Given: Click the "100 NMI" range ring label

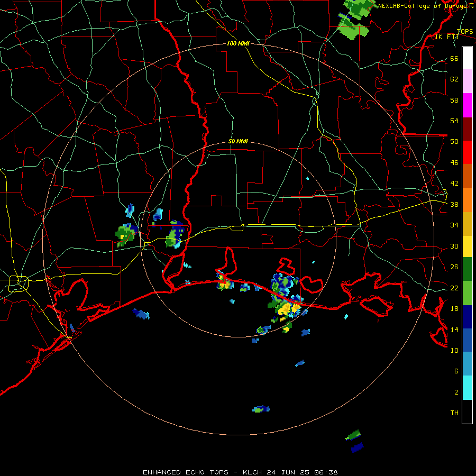Looking at the screenshot, I should (x=238, y=43).
